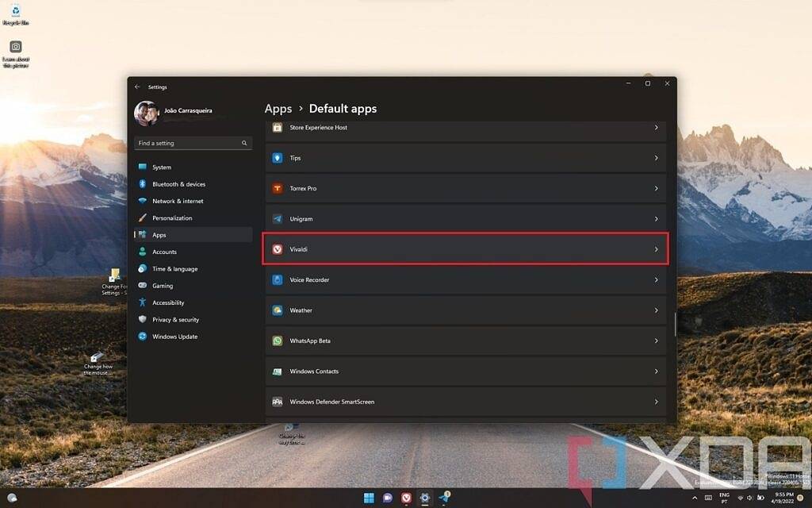This screenshot has height=508, width=812.
Task: Click the Apps breadcrumb link
Action: pyautogui.click(x=278, y=108)
